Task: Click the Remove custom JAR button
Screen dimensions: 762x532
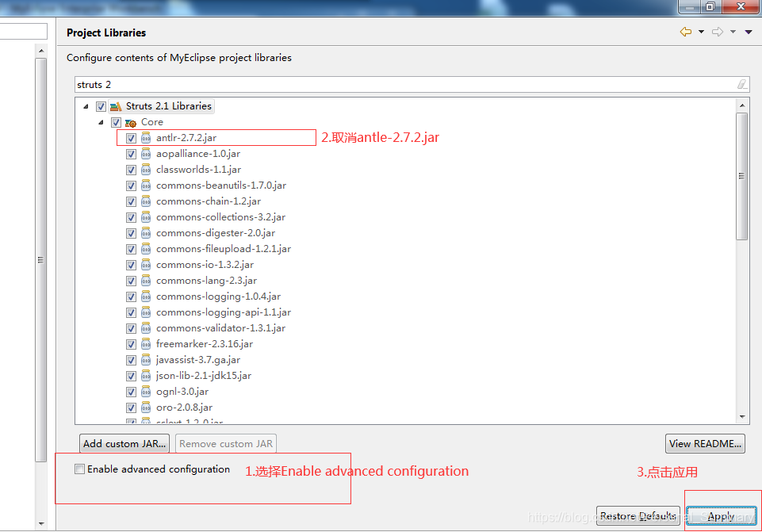Action: click(226, 443)
